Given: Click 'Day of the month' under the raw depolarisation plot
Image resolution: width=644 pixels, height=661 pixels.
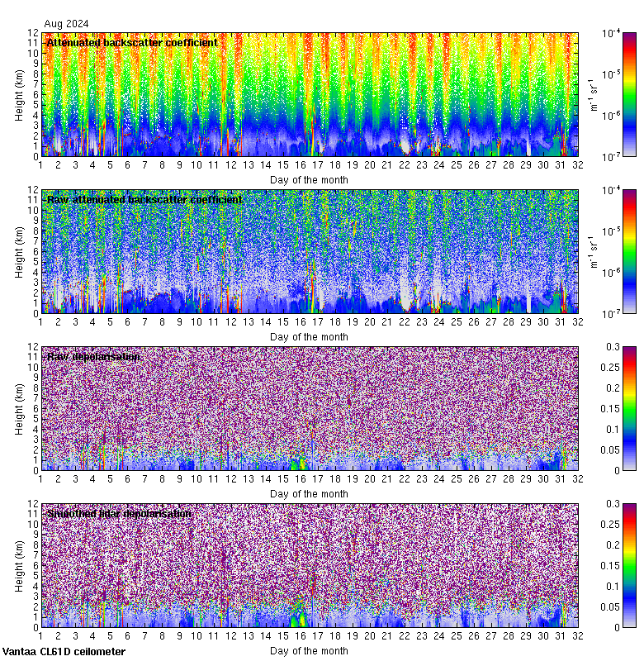Looking at the screenshot, I should [x=309, y=493].
